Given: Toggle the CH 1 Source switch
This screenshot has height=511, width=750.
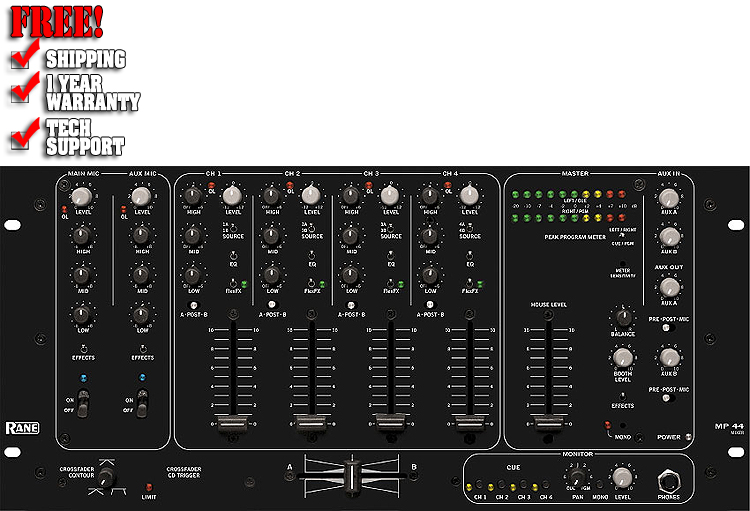Looking at the screenshot, I should (233, 228).
